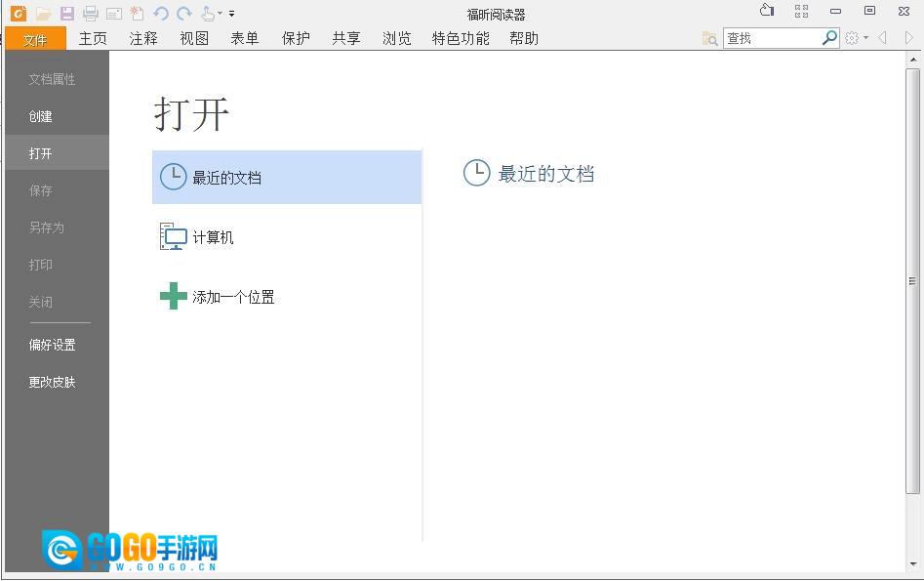The image size is (924, 581).
Task: Select 打印 in the sidebar
Action: coord(58,265)
